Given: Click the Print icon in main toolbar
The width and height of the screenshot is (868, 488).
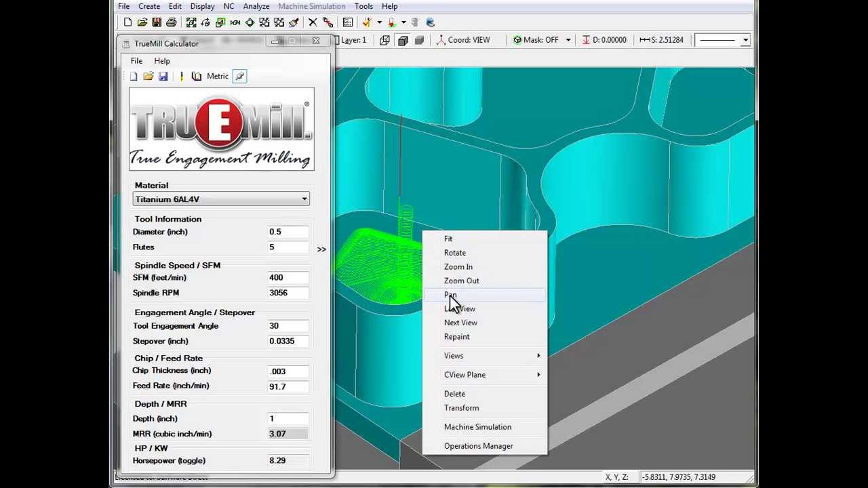Looking at the screenshot, I should [172, 22].
